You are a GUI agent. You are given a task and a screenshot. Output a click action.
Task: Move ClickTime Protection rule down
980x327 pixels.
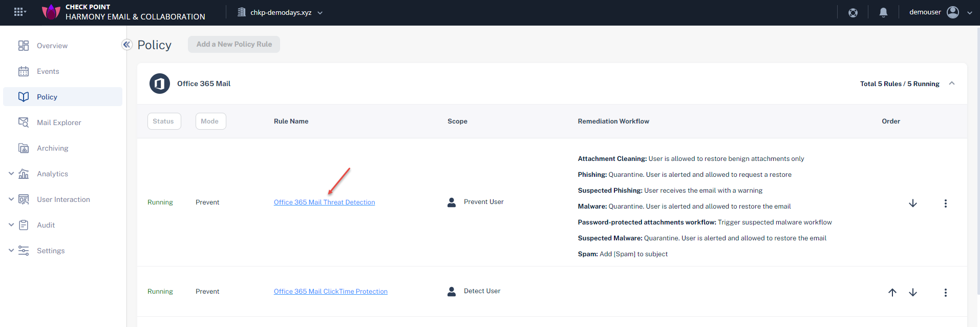tap(913, 293)
